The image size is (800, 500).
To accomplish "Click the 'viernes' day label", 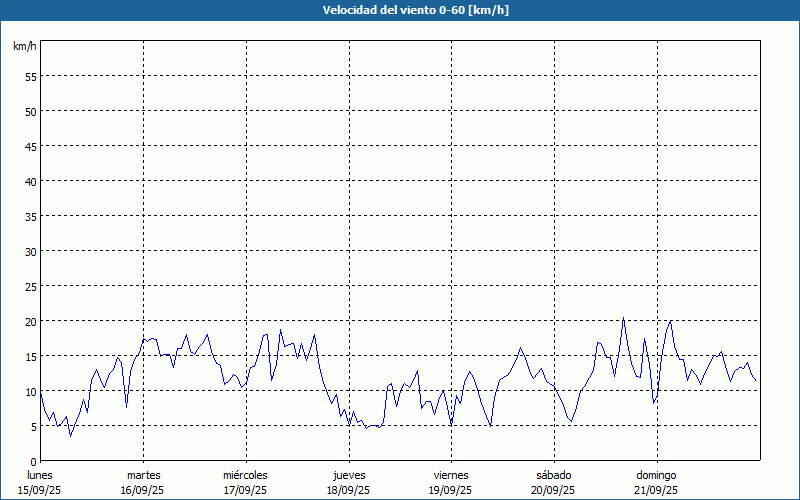I will (x=451, y=475).
